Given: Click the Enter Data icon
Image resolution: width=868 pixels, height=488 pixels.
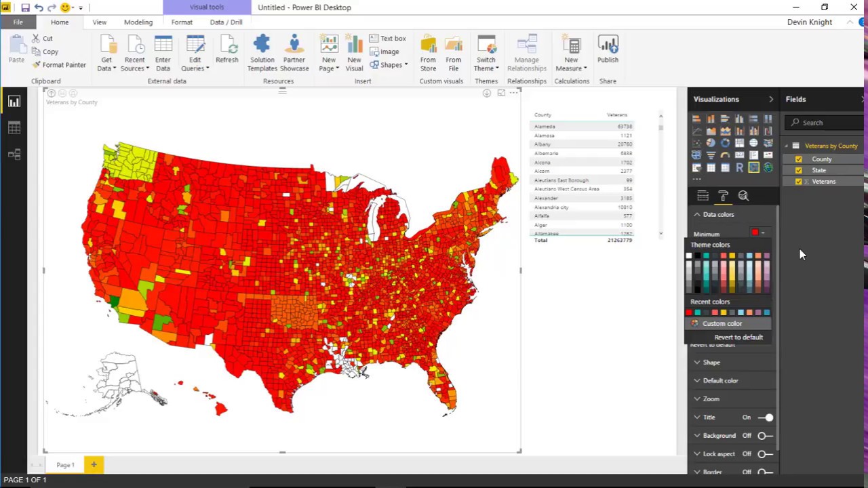Looking at the screenshot, I should [163, 53].
